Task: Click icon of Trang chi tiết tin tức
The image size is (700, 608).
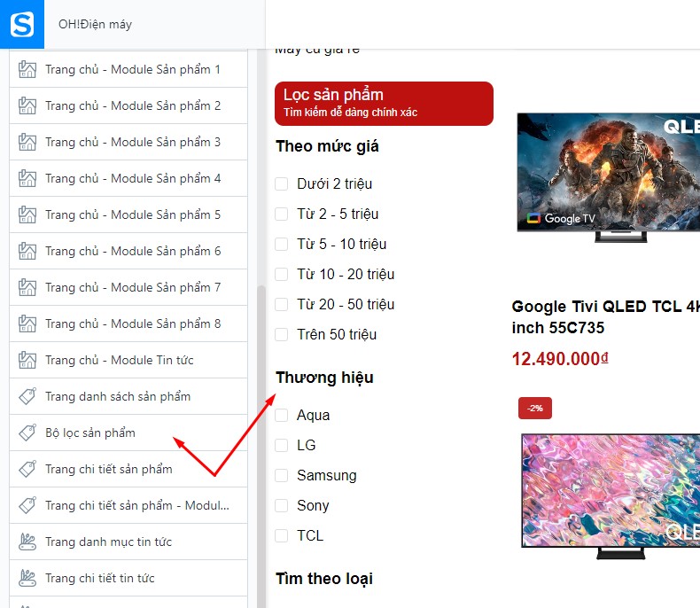Action: pos(27,578)
